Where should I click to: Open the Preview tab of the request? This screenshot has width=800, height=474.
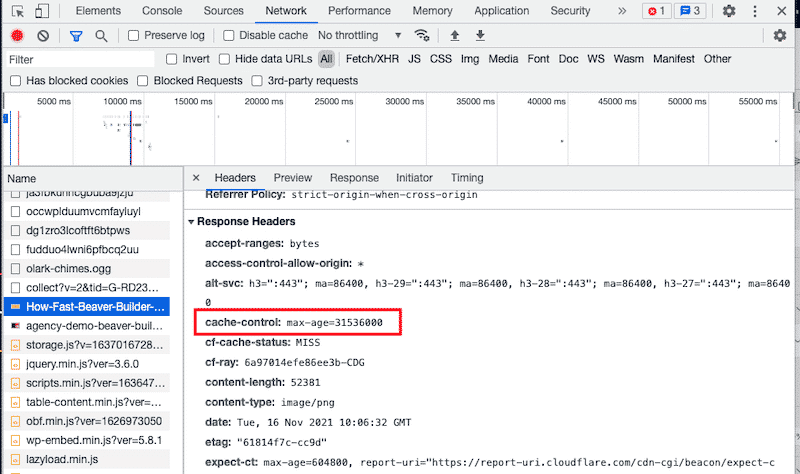pos(292,178)
